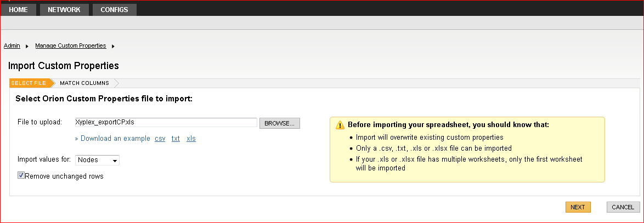Uncheck Remove unchanged rows checkbox
The image size is (644, 223).
tap(21, 175)
